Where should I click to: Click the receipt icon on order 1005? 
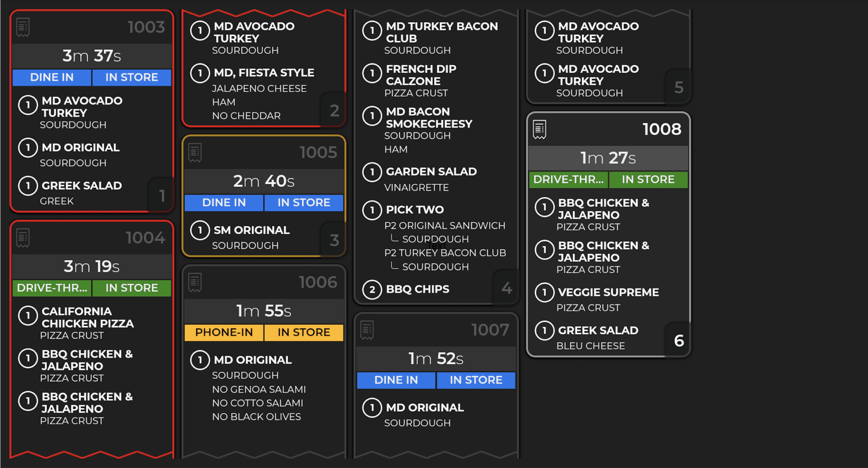click(195, 153)
